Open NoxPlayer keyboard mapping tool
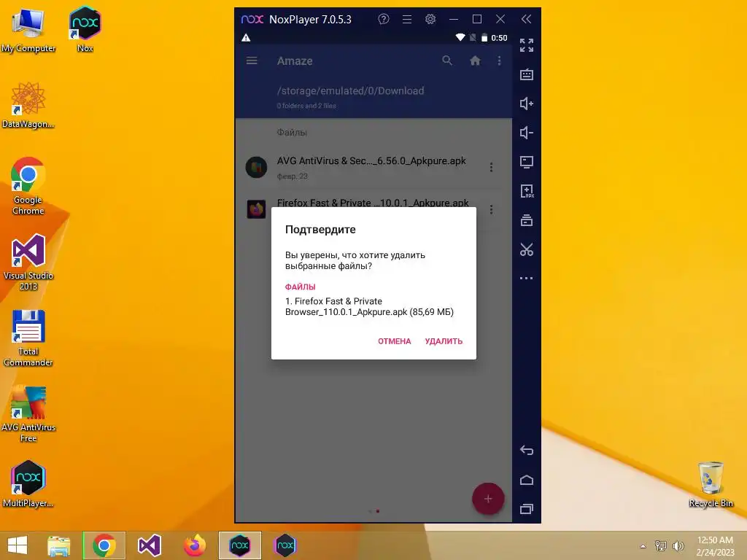The height and width of the screenshot is (560, 747). click(527, 74)
